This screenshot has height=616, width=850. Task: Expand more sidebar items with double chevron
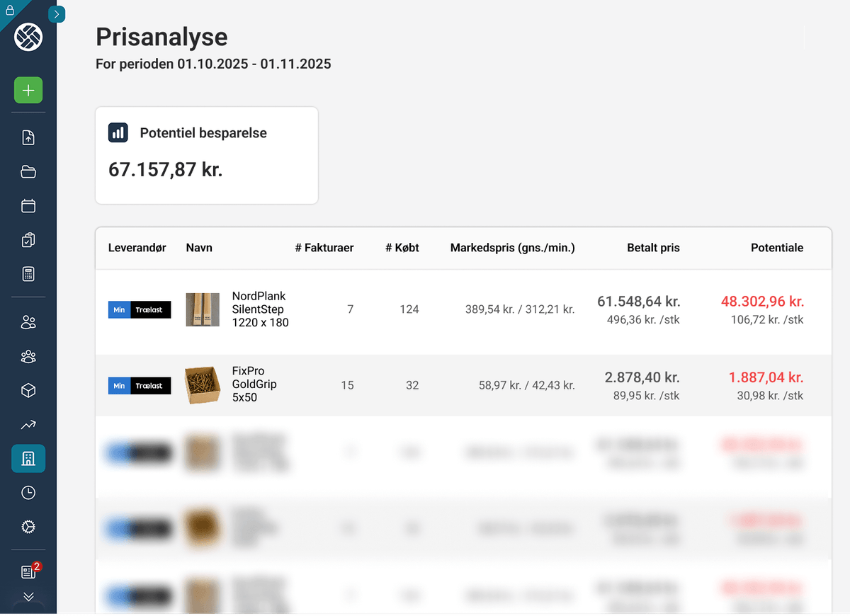[28, 596]
